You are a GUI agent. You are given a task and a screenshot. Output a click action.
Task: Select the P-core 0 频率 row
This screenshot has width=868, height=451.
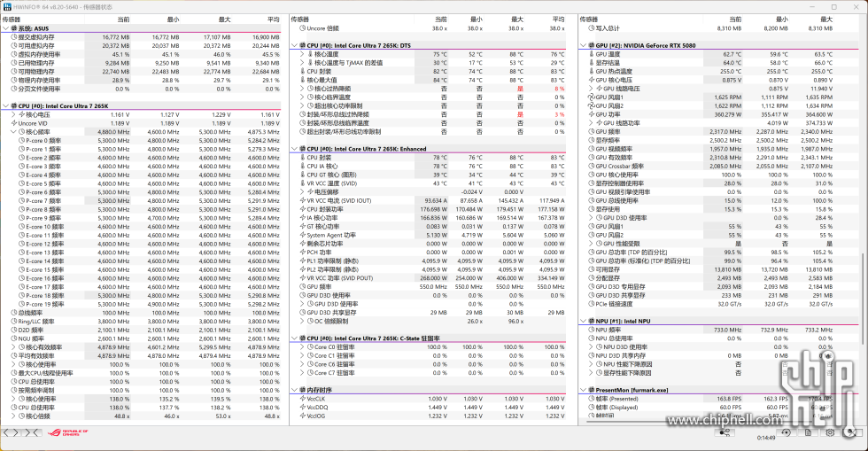pyautogui.click(x=145, y=141)
